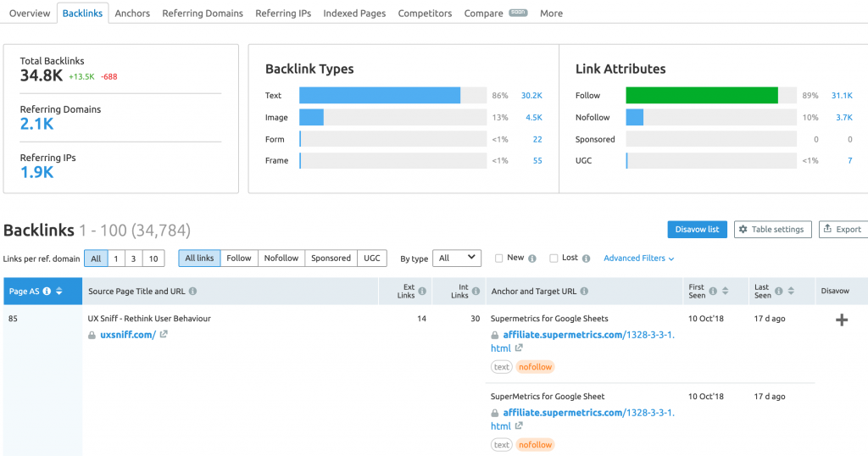Open external link icon beside uxsniff.com/
This screenshot has width=868, height=456.
coord(164,334)
